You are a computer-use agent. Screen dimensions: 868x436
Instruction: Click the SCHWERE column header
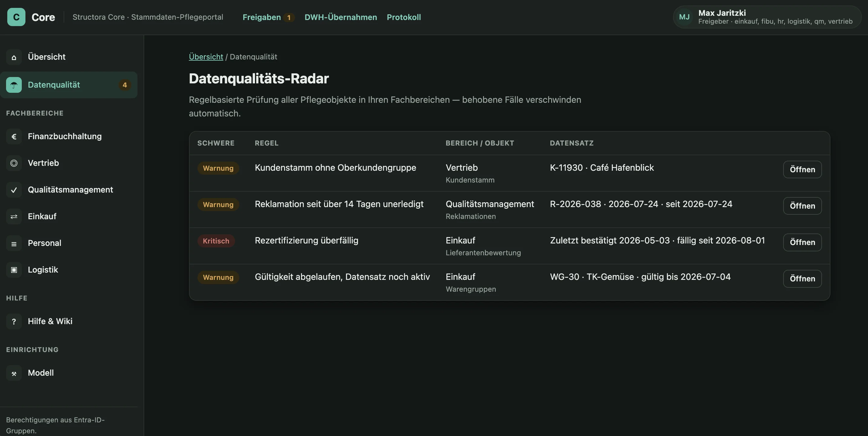[216, 143]
